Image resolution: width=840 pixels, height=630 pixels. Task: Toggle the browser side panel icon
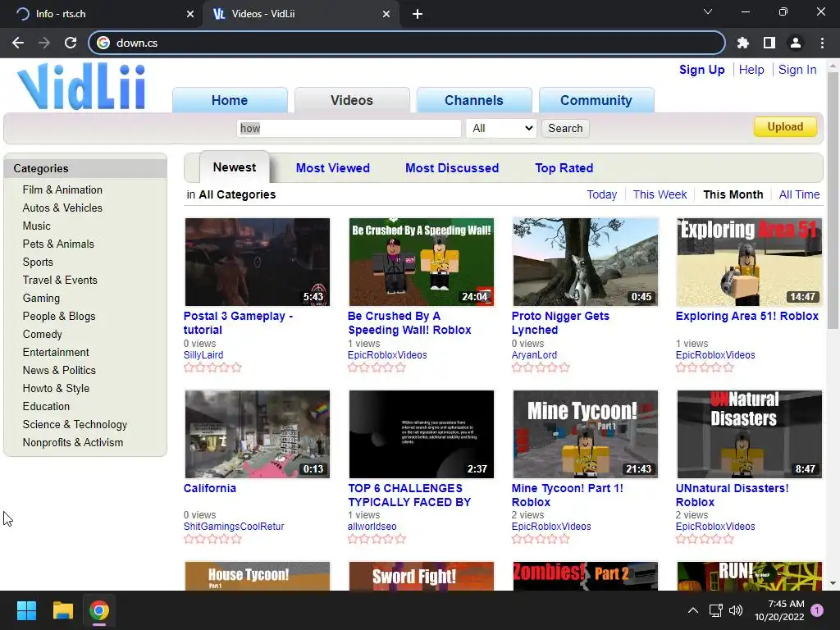point(769,43)
